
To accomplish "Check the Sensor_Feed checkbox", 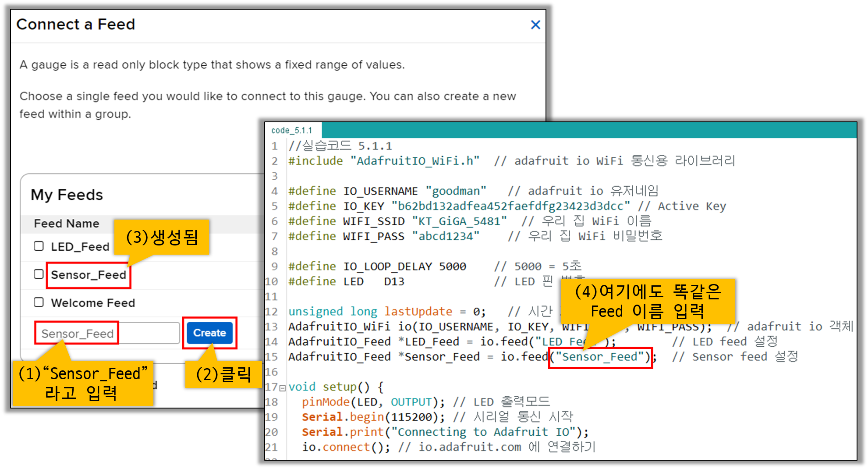I will 39,274.
